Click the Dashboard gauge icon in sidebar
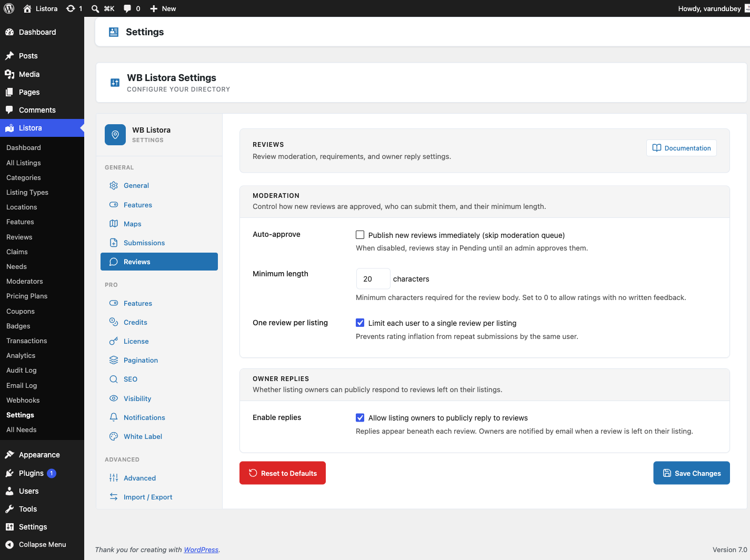The image size is (750, 560). [x=9, y=32]
